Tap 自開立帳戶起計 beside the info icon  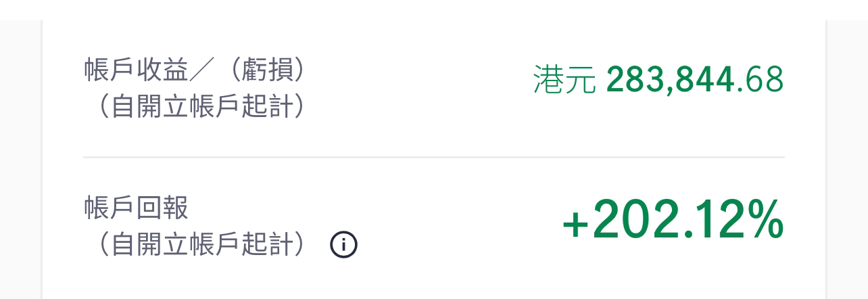[x=194, y=245]
